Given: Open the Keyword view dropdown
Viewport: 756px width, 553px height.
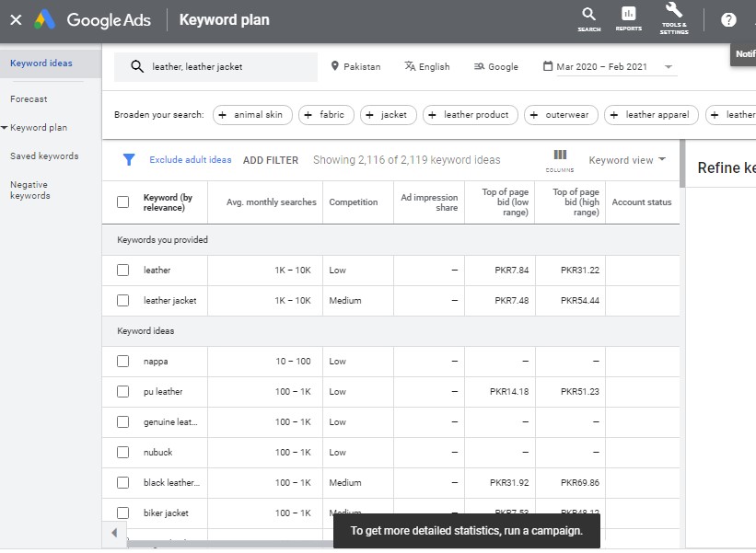Looking at the screenshot, I should pos(627,160).
